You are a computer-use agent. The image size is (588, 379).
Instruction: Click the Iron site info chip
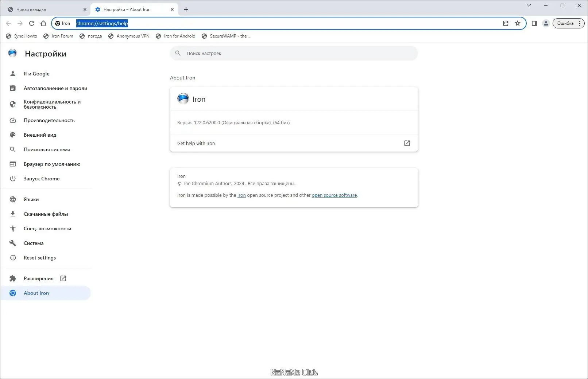point(63,23)
